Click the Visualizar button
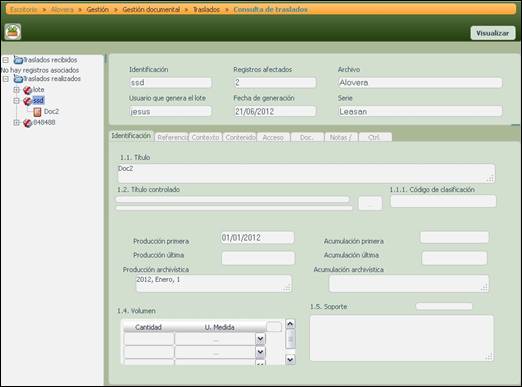Image resolution: width=522 pixels, height=387 pixels. point(493,33)
